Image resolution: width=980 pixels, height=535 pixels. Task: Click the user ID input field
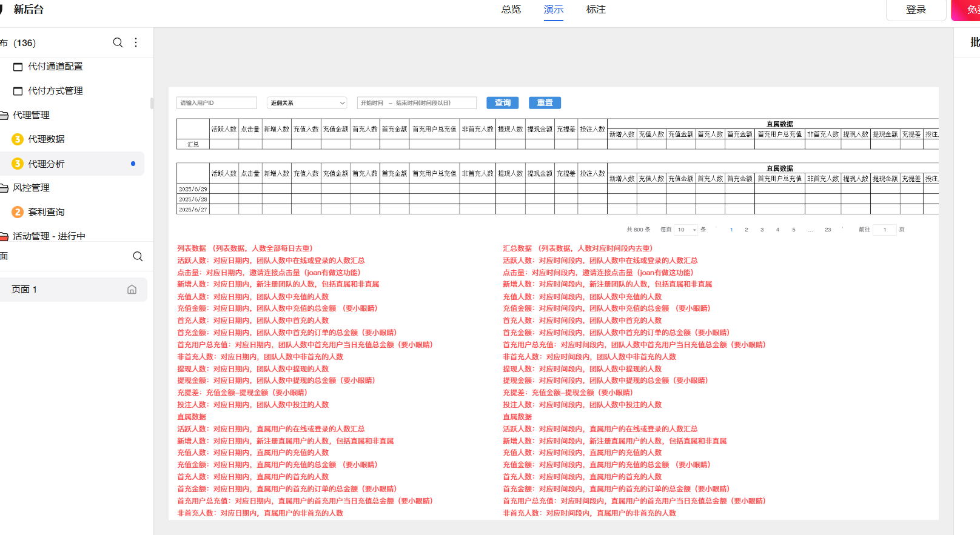pos(216,103)
